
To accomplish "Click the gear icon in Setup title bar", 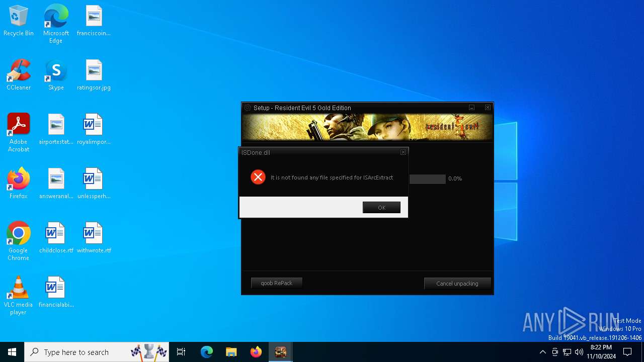I will point(248,108).
